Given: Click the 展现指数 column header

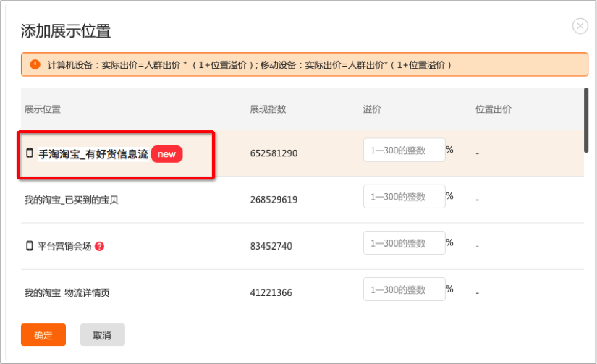Looking at the screenshot, I should [268, 109].
